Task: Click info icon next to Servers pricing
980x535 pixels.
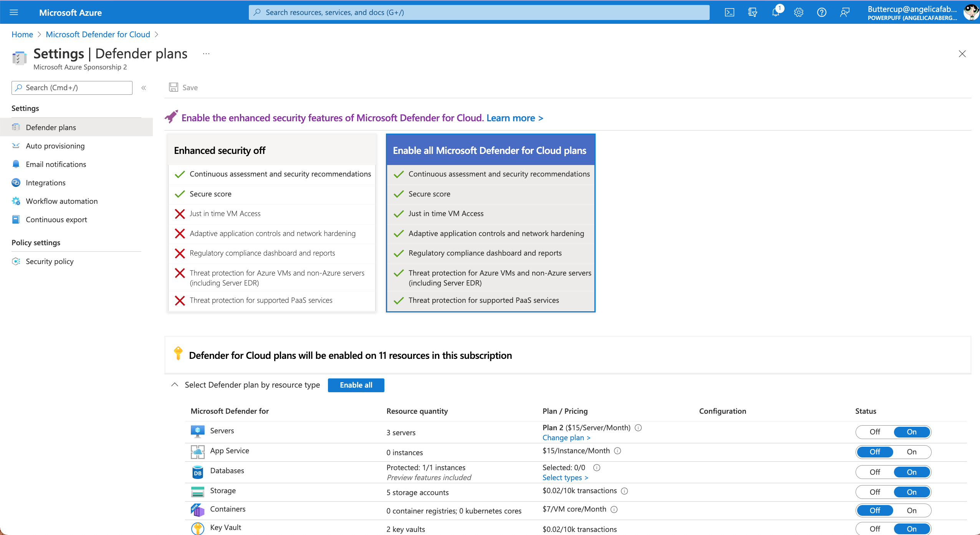Action: (638, 428)
